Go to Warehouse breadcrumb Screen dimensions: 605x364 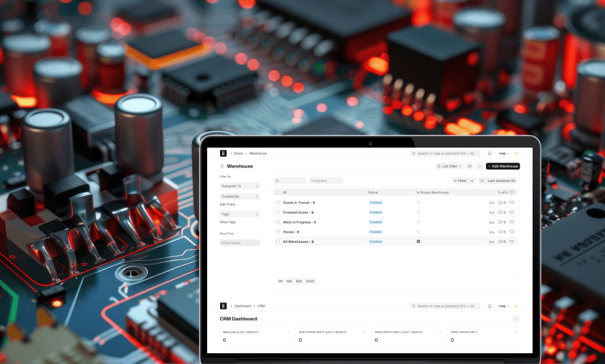(x=258, y=153)
